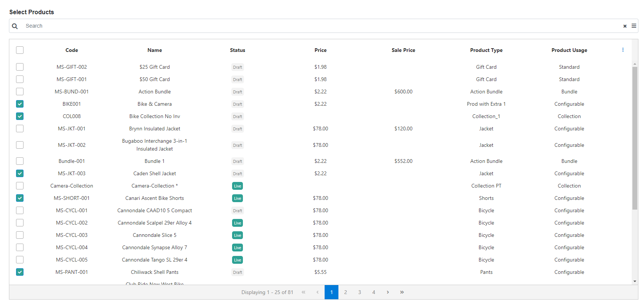
Task: Sort by the Name column header
Action: click(x=154, y=50)
